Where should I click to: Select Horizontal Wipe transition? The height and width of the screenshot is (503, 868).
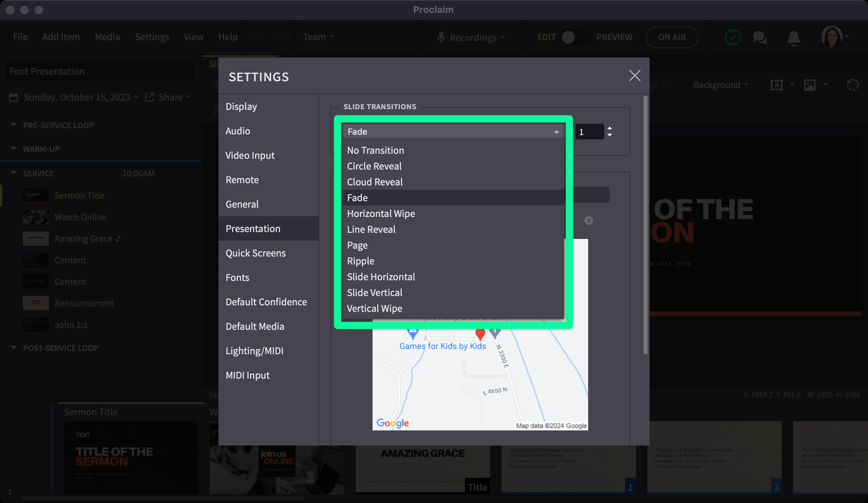pos(453,213)
